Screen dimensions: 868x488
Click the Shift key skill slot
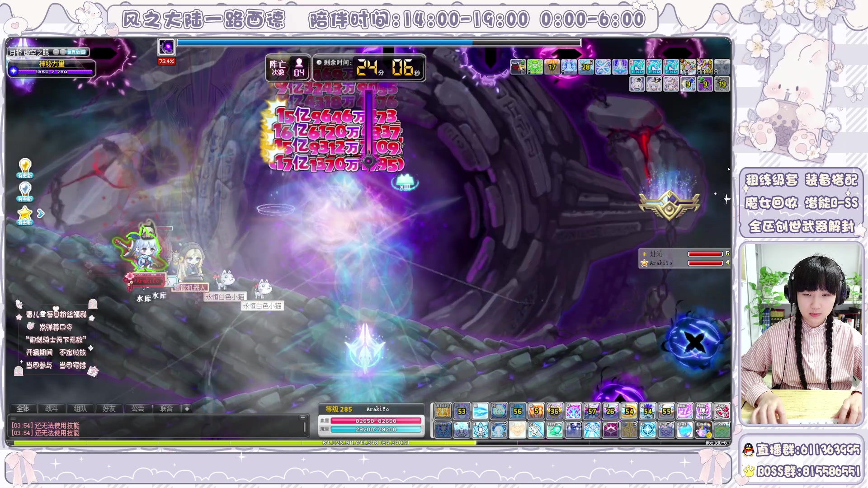pos(443,411)
